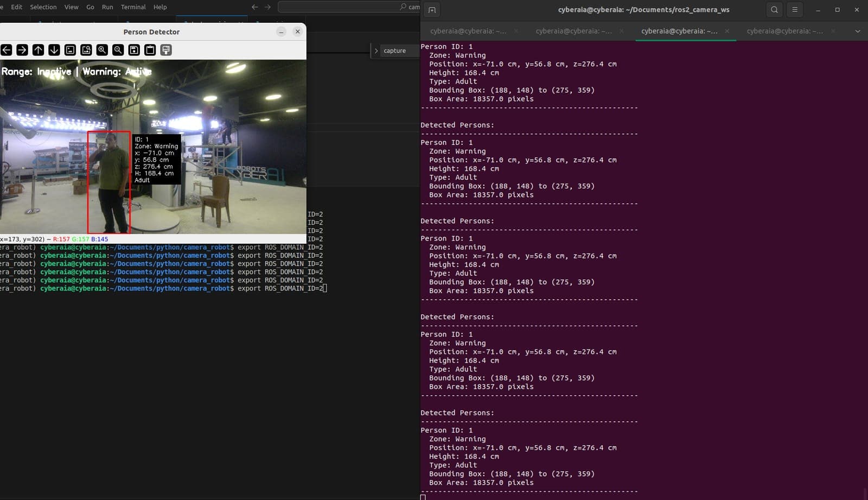
Task: Click the 'capture' breadcrumb label in VS Code
Action: pos(394,50)
